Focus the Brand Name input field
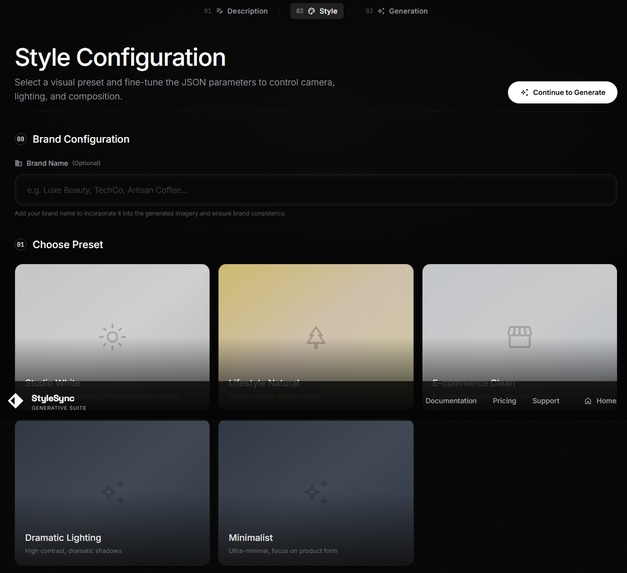627x573 pixels. tap(316, 190)
